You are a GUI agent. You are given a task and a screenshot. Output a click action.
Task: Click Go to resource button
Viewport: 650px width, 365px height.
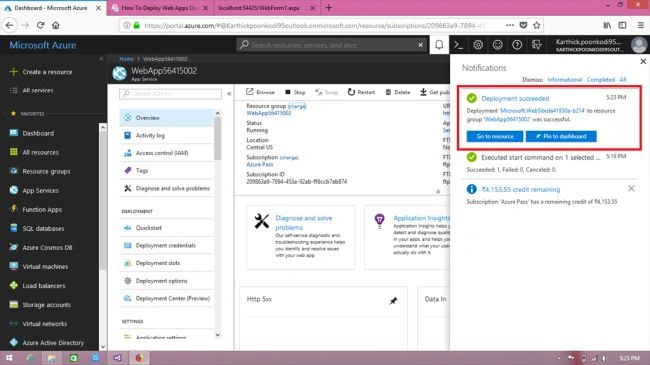click(x=495, y=136)
